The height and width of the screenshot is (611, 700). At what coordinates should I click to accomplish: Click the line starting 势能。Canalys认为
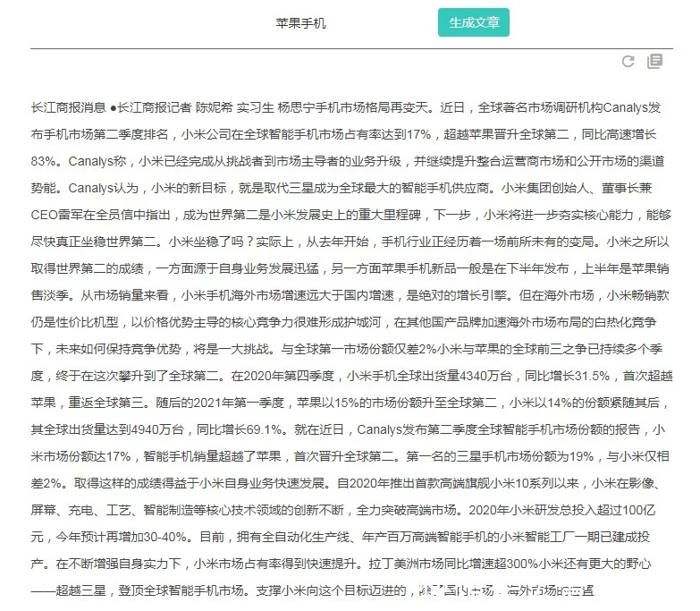click(342, 188)
